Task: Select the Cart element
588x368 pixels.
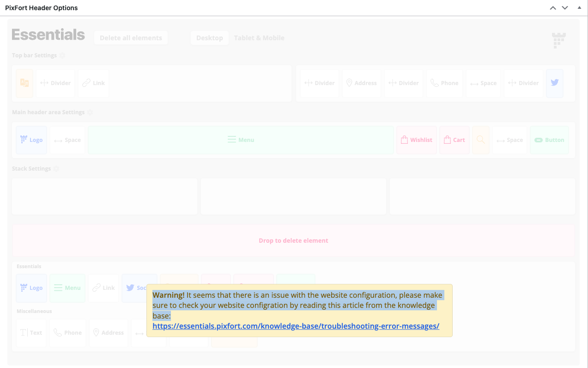Action: (455, 140)
